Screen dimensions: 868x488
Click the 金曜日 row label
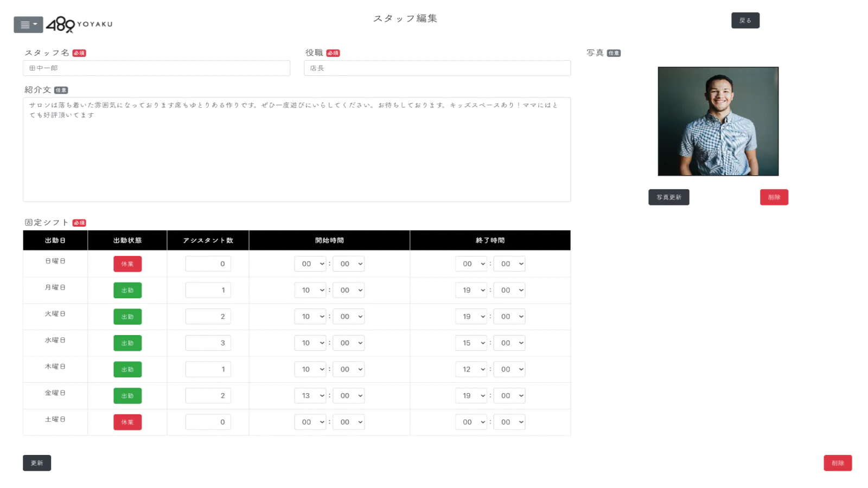coord(55,393)
